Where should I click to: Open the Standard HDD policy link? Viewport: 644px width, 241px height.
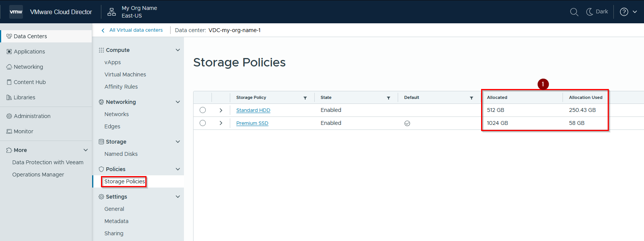[253, 110]
